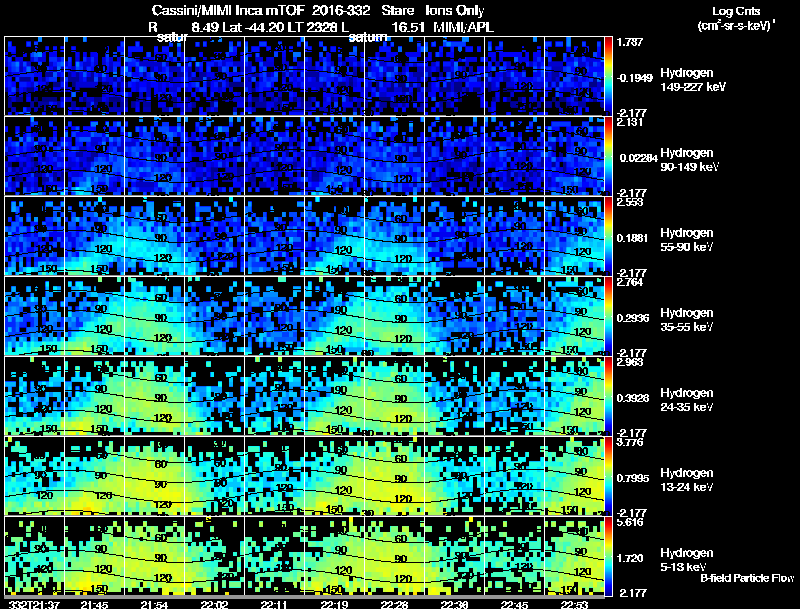Click the 'MIMI/APL' text in the header
This screenshot has height=609, width=800.
tap(463, 27)
